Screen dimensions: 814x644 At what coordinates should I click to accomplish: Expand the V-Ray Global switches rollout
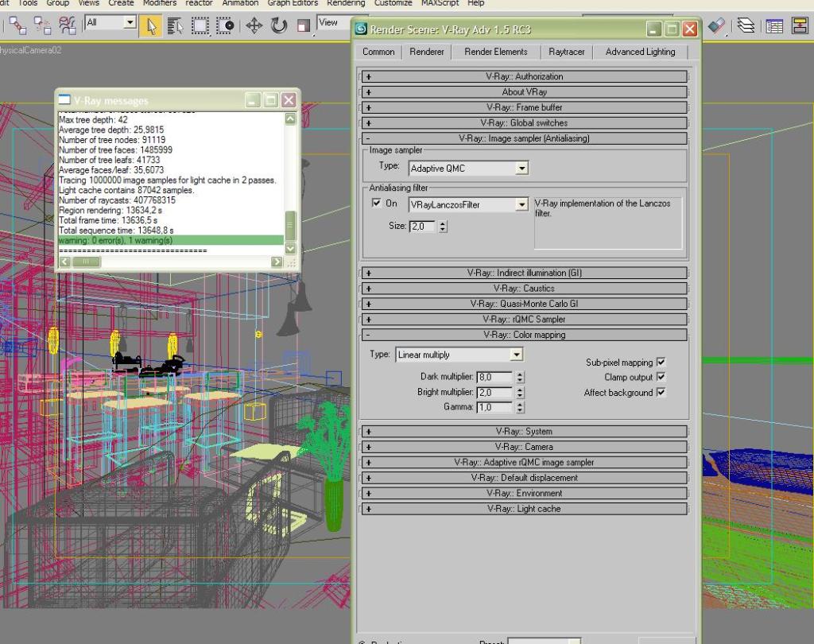tap(525, 123)
